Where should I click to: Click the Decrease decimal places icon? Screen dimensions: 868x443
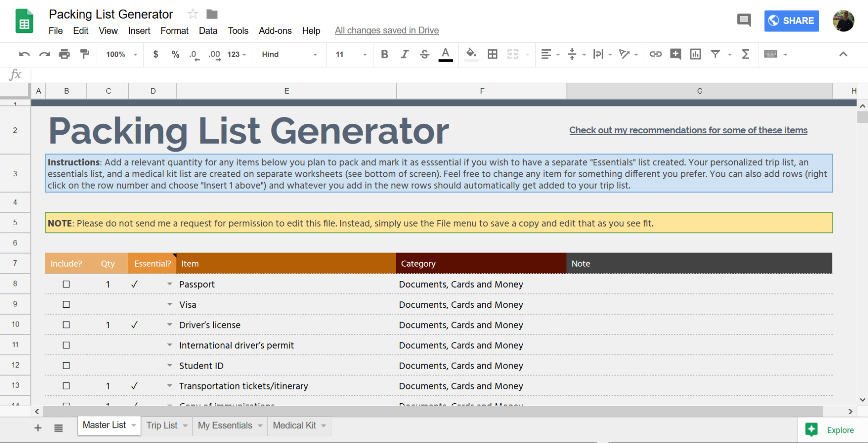[194, 54]
